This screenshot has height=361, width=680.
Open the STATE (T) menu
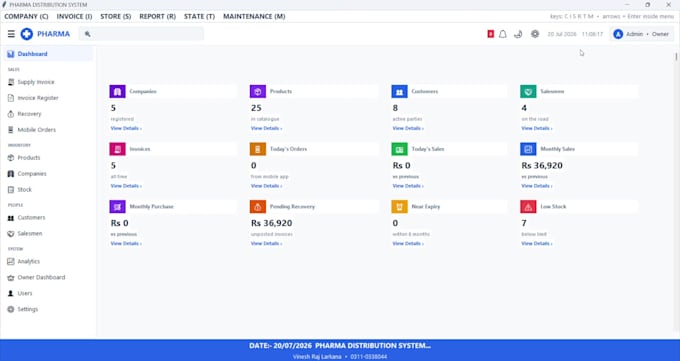[199, 16]
